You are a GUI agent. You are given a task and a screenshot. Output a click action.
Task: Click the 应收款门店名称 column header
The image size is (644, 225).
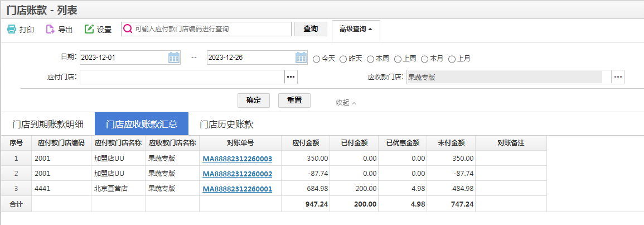[172, 143]
